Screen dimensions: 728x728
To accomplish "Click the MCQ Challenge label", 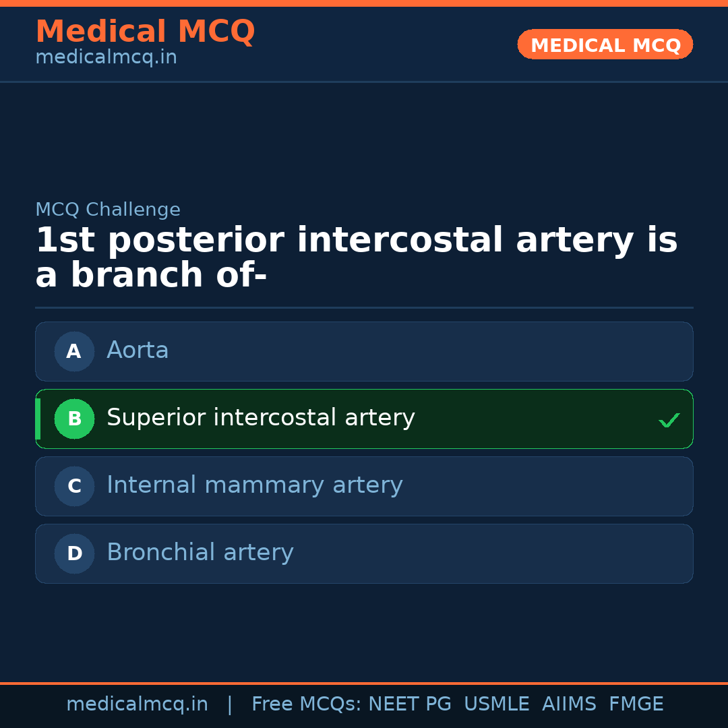I will pyautogui.click(x=108, y=210).
